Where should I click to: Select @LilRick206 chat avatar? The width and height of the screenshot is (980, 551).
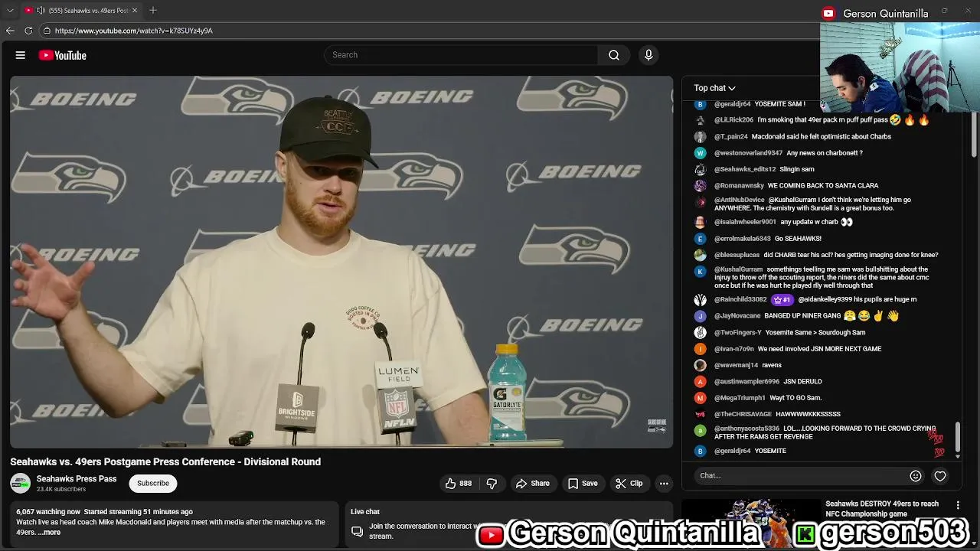pyautogui.click(x=700, y=120)
